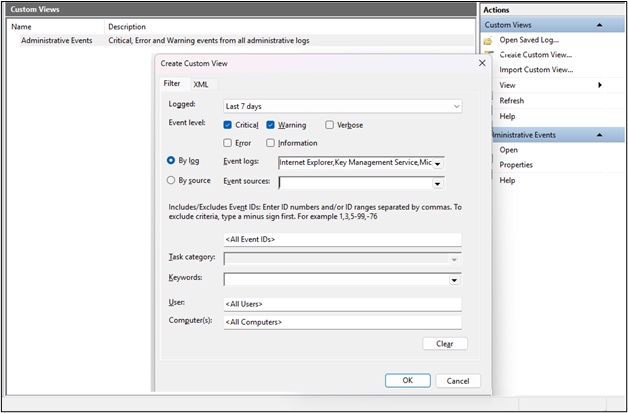Click the All Event IDs input field
628x413 pixels.
[x=342, y=240]
